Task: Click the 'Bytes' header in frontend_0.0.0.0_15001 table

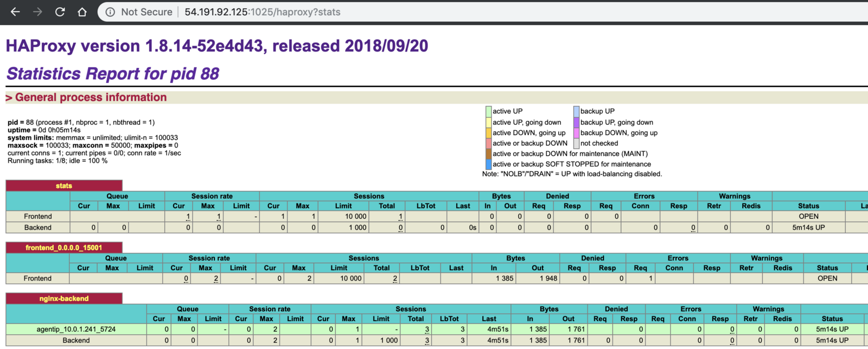Action: pos(515,258)
